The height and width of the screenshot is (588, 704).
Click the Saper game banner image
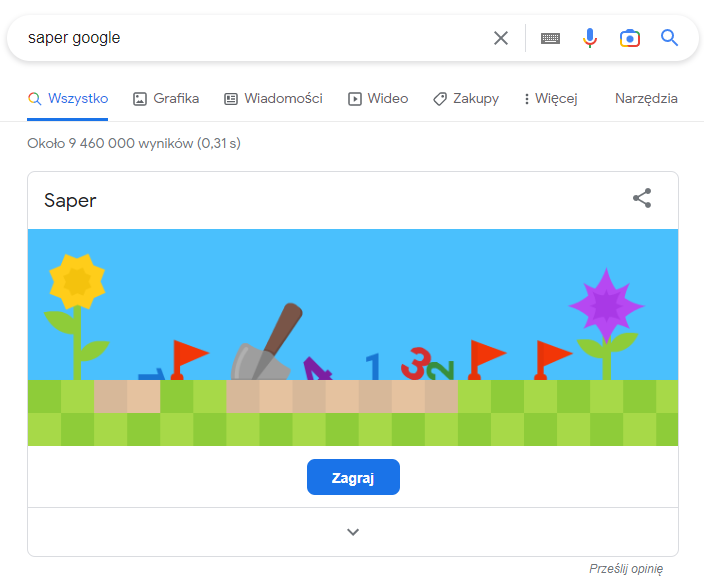[353, 338]
